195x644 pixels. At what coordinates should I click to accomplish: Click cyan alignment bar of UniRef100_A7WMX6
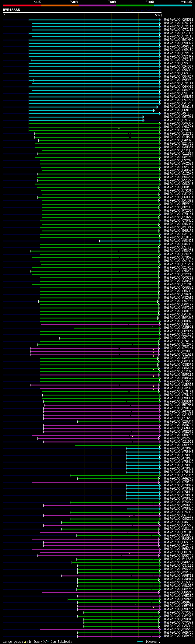tap(143, 449)
